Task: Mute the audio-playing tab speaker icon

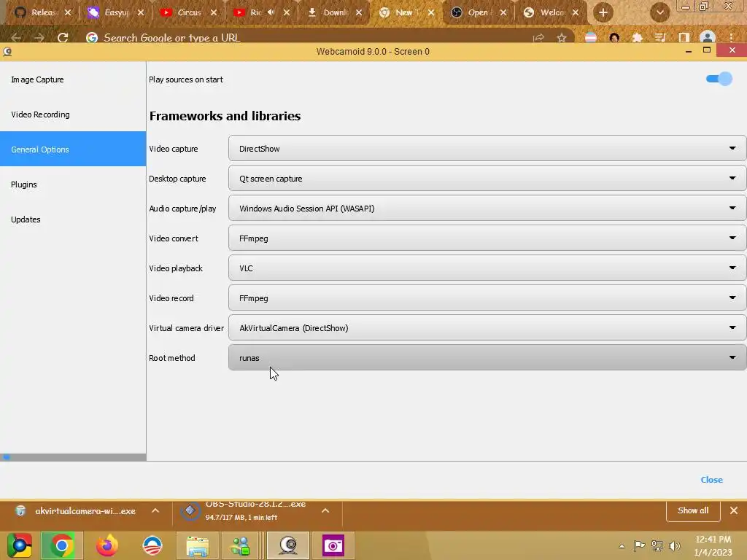Action: pos(271,12)
